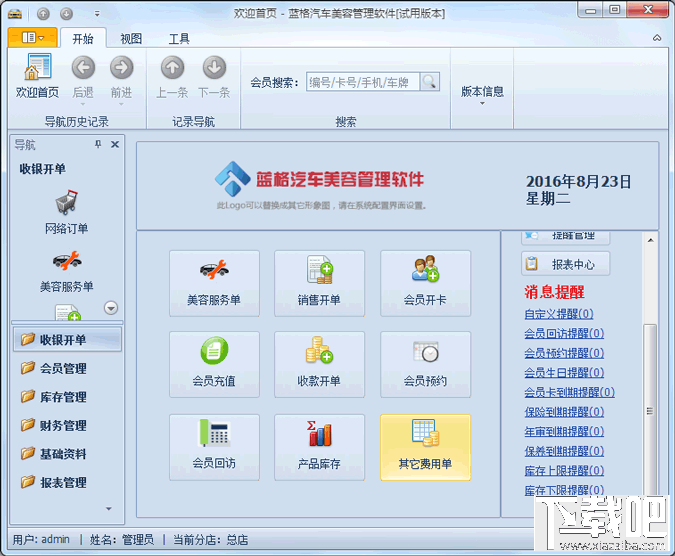The height and width of the screenshot is (556, 675).
Task: Open the 产品库存 tile
Action: point(319,448)
